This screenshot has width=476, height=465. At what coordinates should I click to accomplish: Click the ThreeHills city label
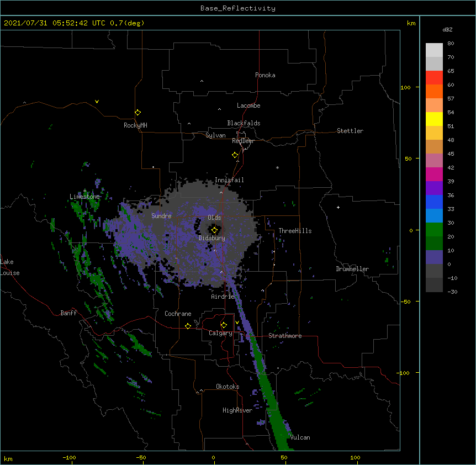(x=295, y=231)
